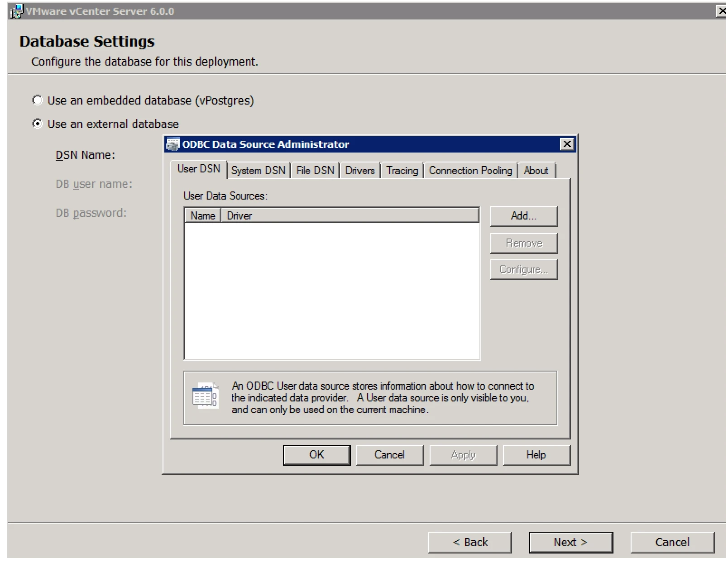Cancel the ODBC administrator dialog
Image resolution: width=728 pixels, height=563 pixels.
[390, 455]
